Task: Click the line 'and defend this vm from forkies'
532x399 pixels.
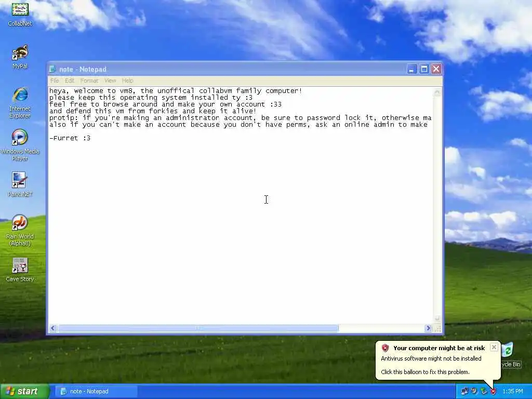Action: [x=153, y=111]
